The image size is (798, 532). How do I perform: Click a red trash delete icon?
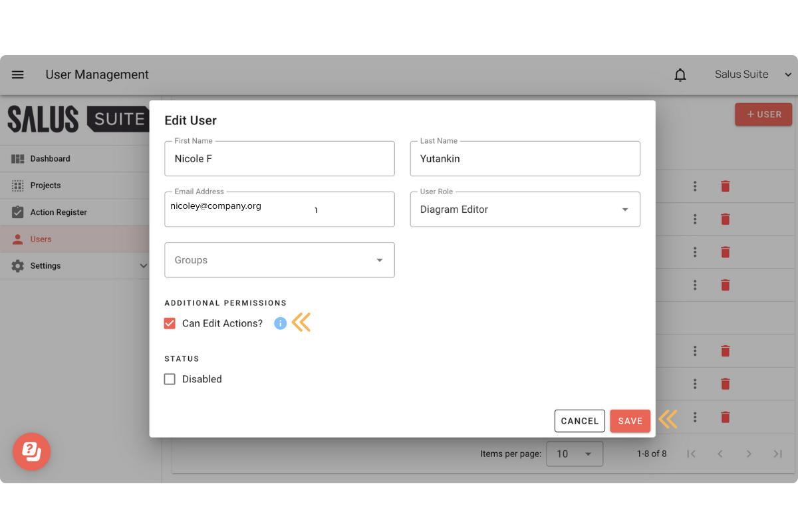pyautogui.click(x=725, y=186)
